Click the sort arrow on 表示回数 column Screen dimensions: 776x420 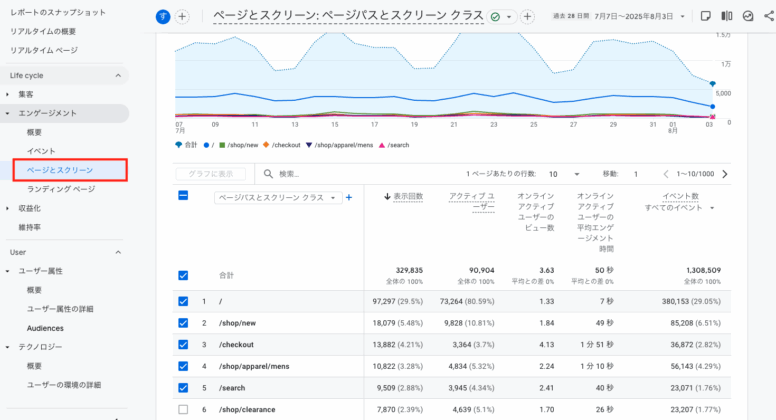point(388,197)
